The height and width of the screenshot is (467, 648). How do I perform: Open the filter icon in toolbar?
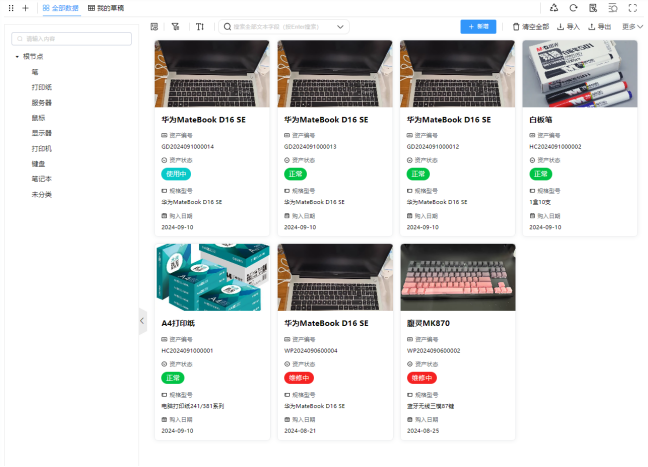click(x=176, y=27)
